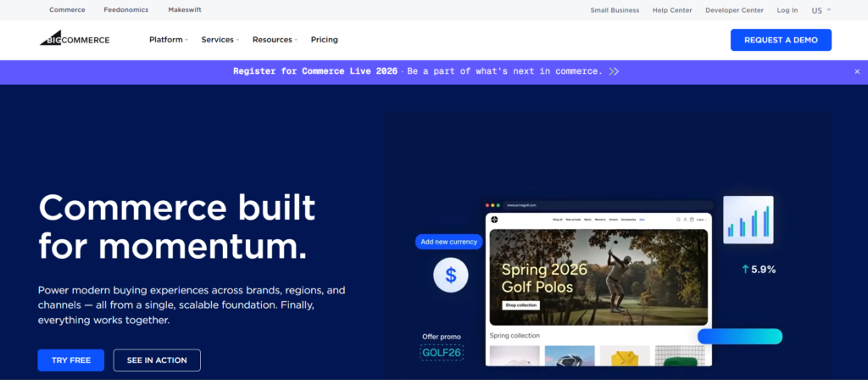Open the US region selector
Image resolution: width=868 pixels, height=380 pixels.
coord(821,10)
